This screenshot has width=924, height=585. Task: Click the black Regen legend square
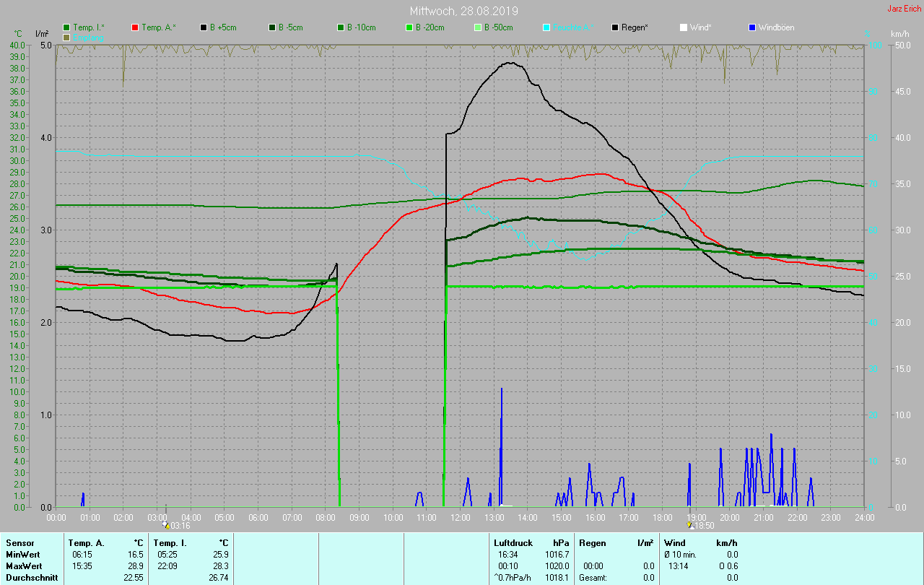[x=615, y=27]
